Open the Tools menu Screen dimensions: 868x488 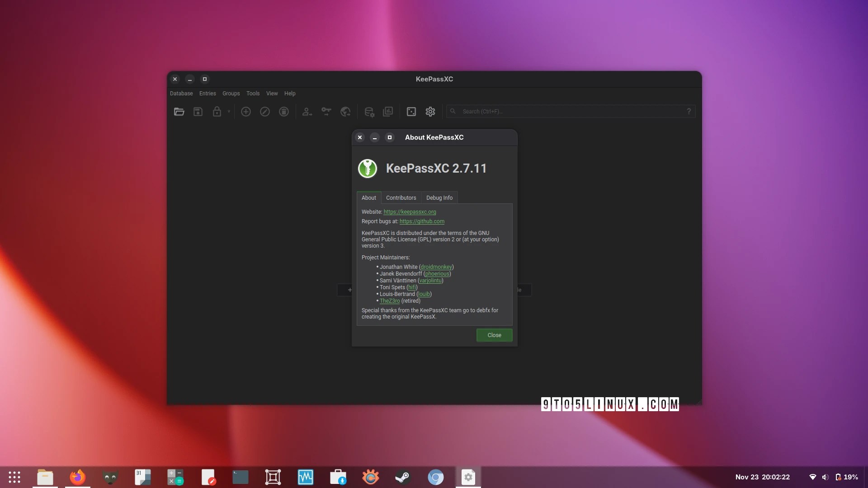(253, 94)
